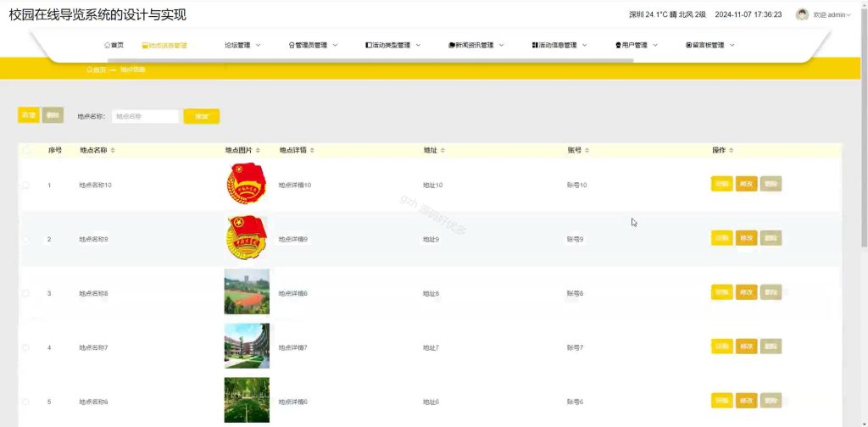Click the 活动类型管理 icon
Image resolution: width=868 pixels, height=427 pixels.
369,46
